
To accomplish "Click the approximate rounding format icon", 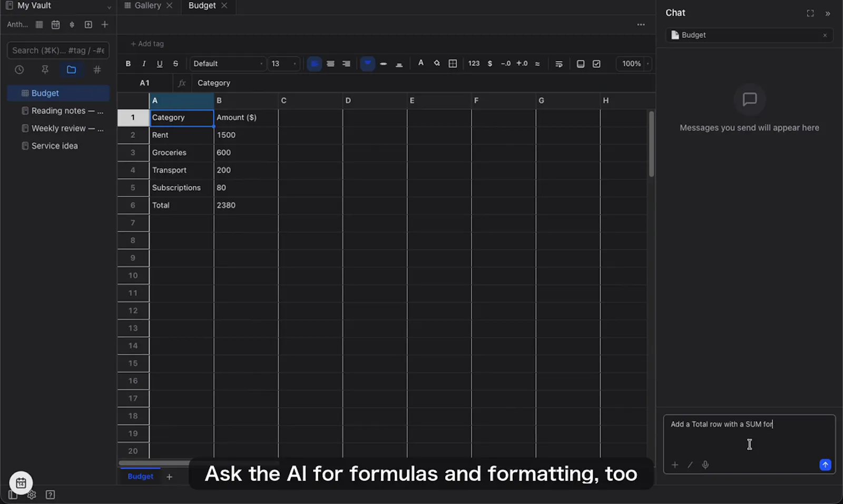I will tap(537, 64).
